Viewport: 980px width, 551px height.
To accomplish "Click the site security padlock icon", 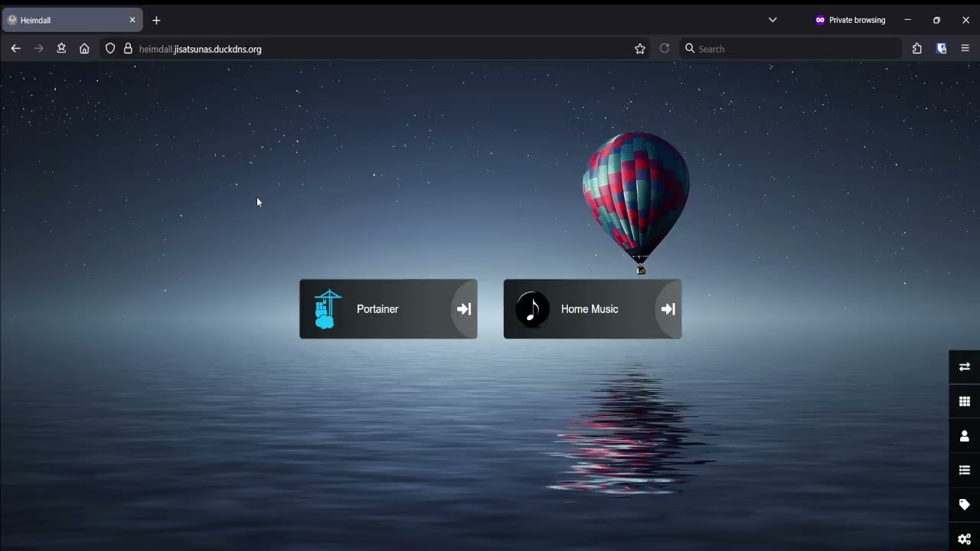I will click(x=128, y=49).
